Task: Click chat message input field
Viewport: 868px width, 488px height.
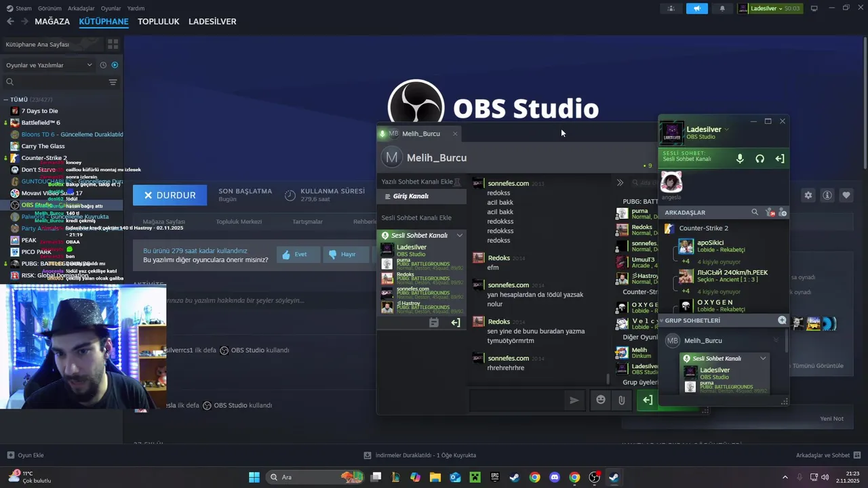Action: click(x=517, y=400)
